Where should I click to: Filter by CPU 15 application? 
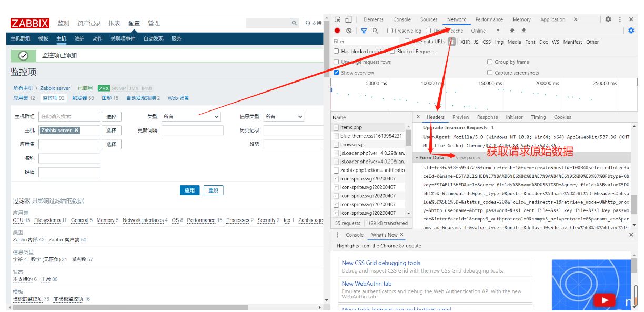[22, 220]
